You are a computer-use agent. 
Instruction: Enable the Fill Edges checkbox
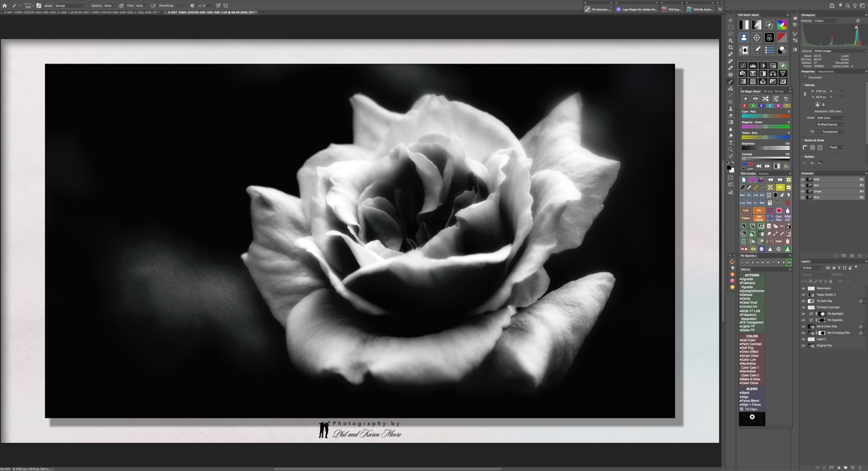[x=742, y=409]
